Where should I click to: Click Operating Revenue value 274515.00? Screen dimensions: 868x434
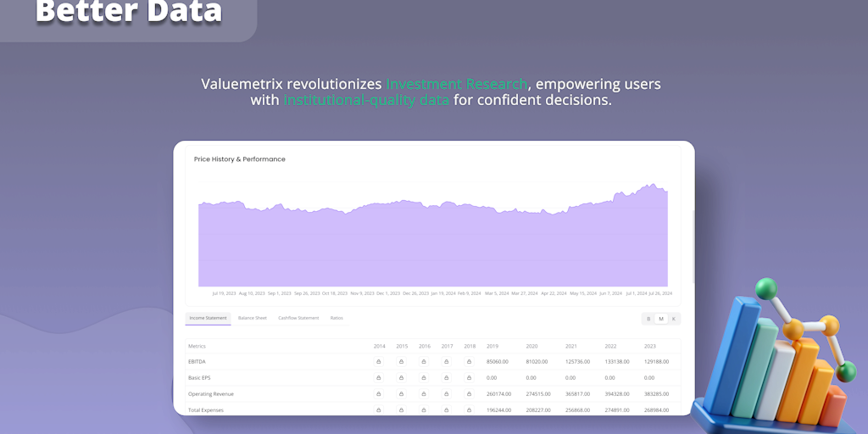[x=538, y=394]
